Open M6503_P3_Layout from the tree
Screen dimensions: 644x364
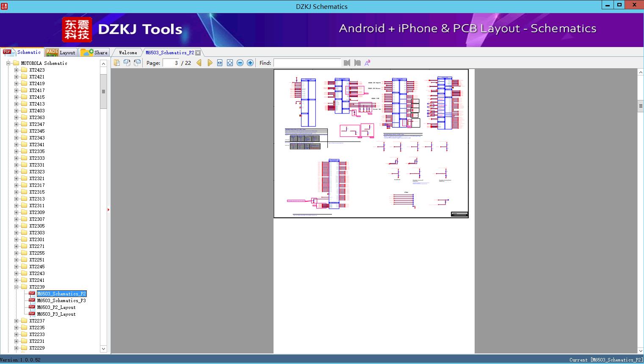click(56, 314)
